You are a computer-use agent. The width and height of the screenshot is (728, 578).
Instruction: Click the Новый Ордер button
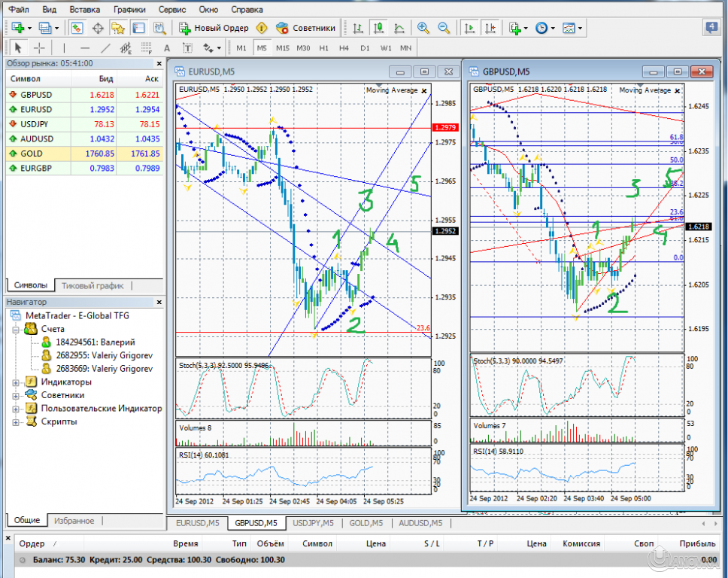[x=213, y=28]
